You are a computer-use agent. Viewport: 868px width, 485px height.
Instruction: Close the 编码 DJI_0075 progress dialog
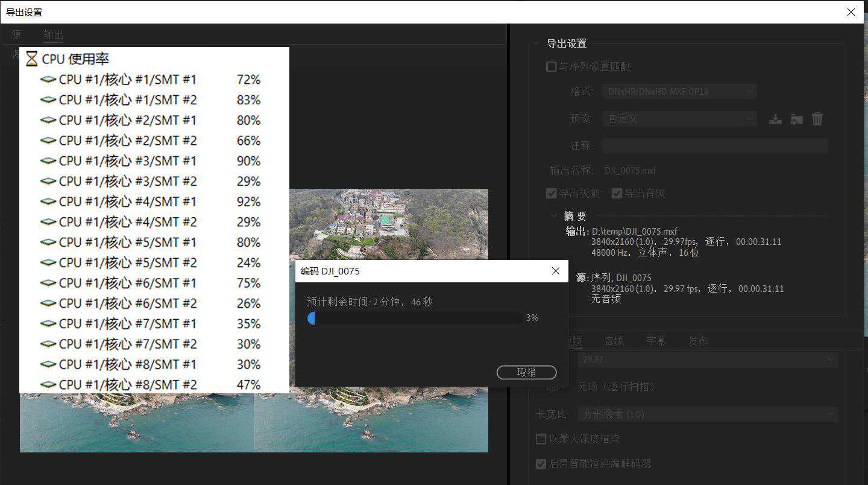556,271
